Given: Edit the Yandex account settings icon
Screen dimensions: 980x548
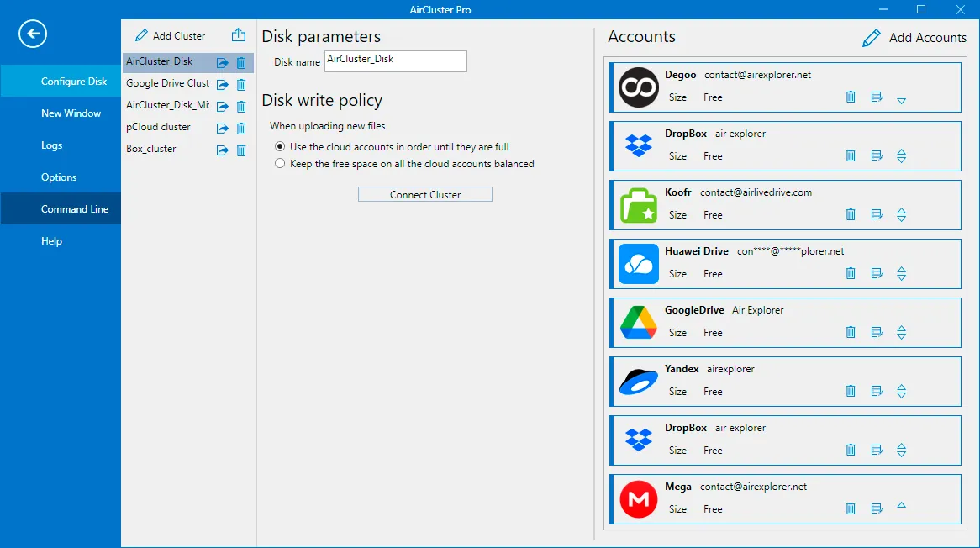Looking at the screenshot, I should click(x=877, y=391).
